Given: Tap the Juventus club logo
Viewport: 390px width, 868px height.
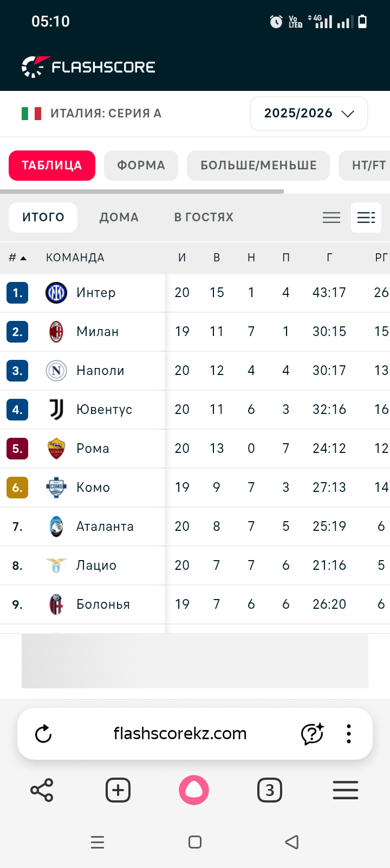Looking at the screenshot, I should [x=56, y=410].
